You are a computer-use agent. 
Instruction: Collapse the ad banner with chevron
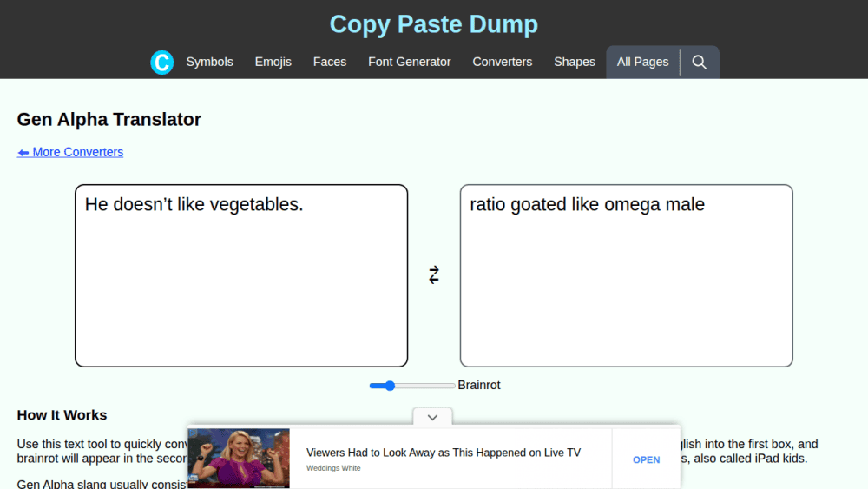tap(432, 417)
